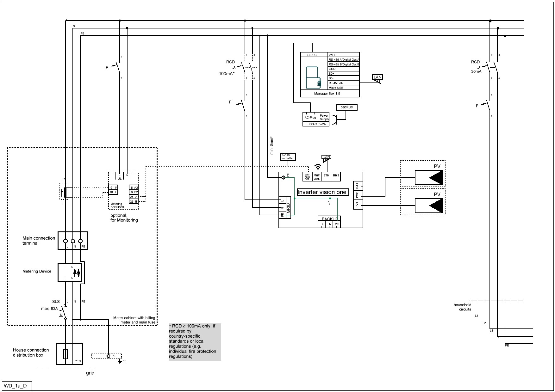Click the WD_1a_D drawing label

(x=16, y=386)
